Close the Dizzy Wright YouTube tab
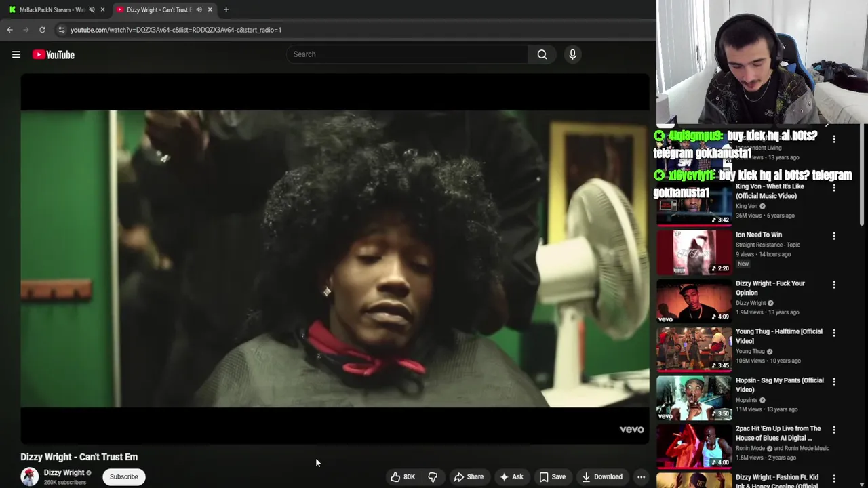The width and height of the screenshot is (868, 488). 210,9
